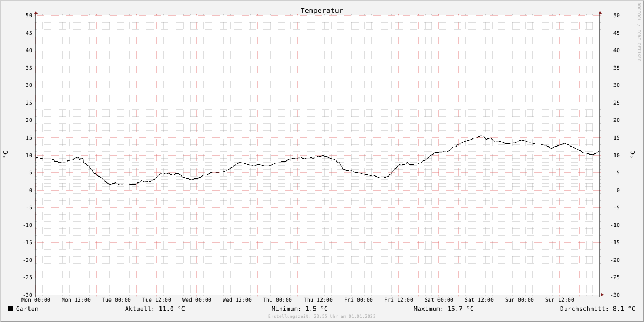Viewport: 644px width, 322px height.
Task: Click the Erstellungszeit timestamp footer text
Action: coord(322,317)
